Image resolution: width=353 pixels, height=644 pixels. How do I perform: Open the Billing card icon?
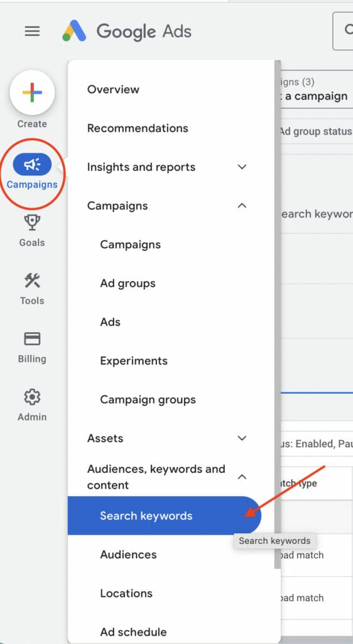(32, 339)
